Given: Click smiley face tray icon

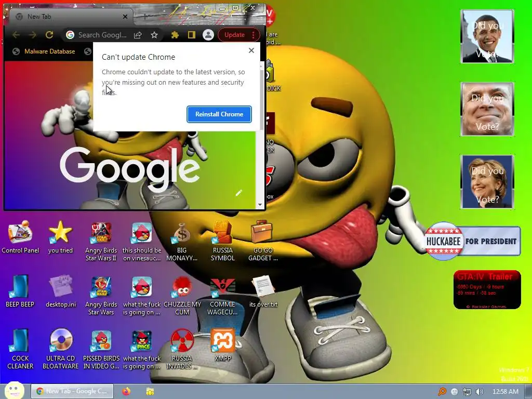Looking at the screenshot, I should click(455, 392).
